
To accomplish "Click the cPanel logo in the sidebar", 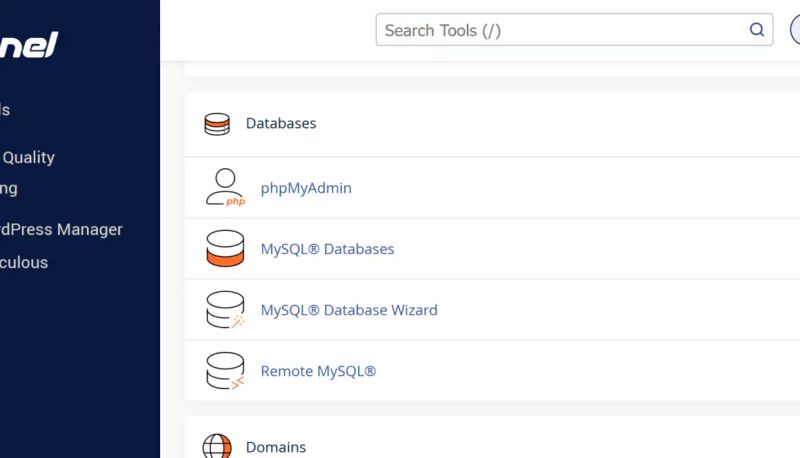I will 29,45.
